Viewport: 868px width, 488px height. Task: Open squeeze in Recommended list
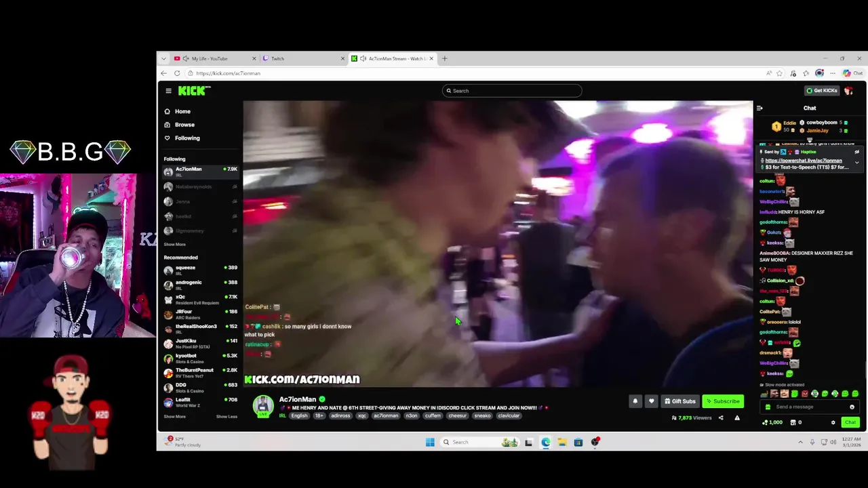[x=201, y=270]
